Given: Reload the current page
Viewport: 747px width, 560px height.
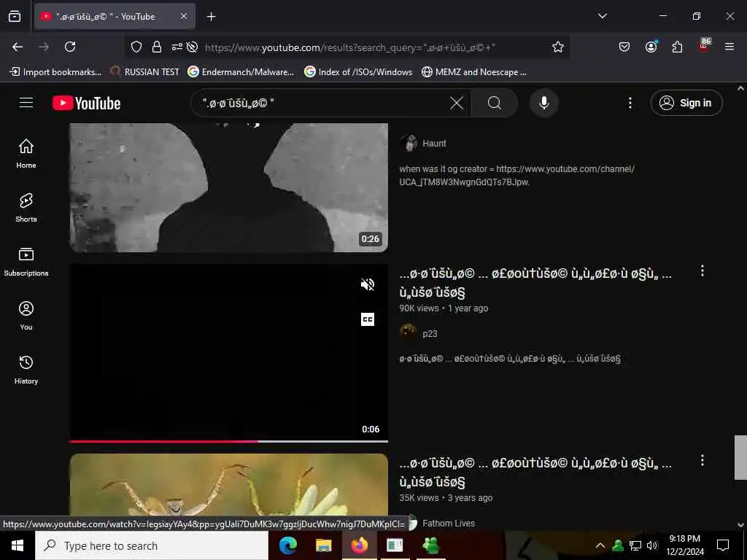Looking at the screenshot, I should (x=70, y=47).
